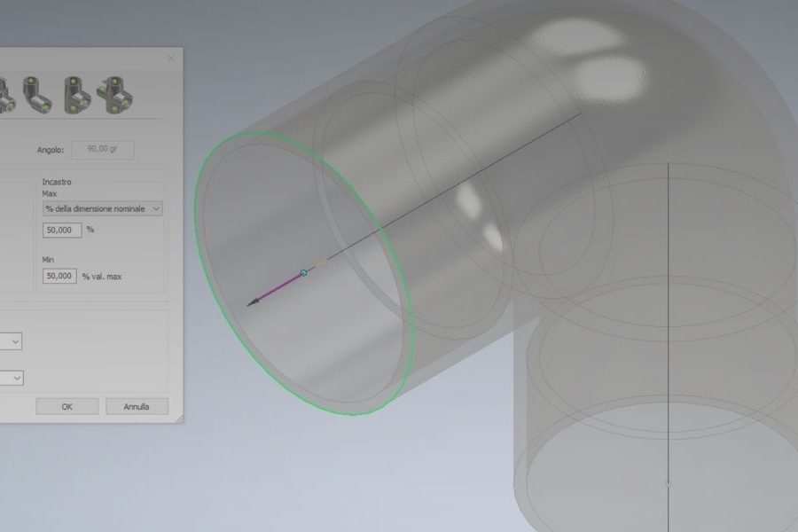This screenshot has height=532, width=798.
Task: Click the Angolo value field
Action: point(103,150)
